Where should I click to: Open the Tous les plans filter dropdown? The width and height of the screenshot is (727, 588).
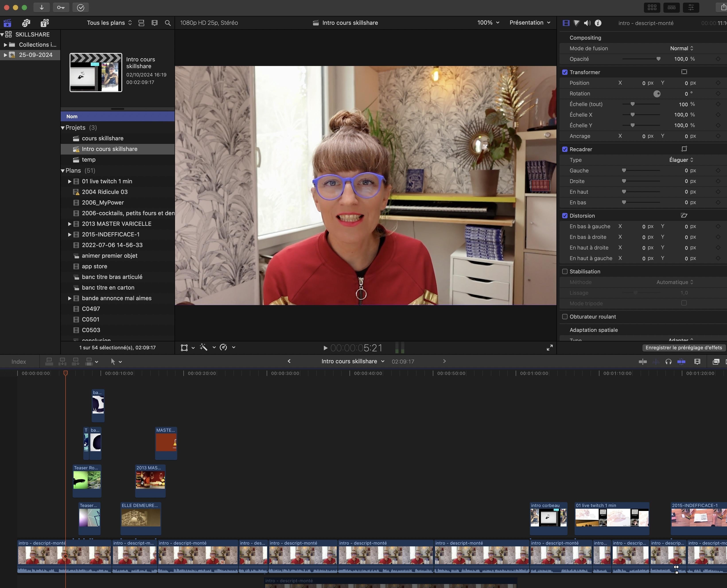(109, 23)
